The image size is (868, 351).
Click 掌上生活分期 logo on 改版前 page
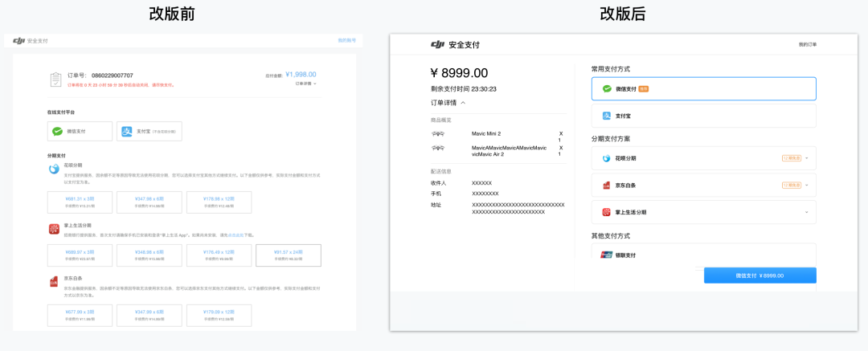pyautogui.click(x=54, y=229)
